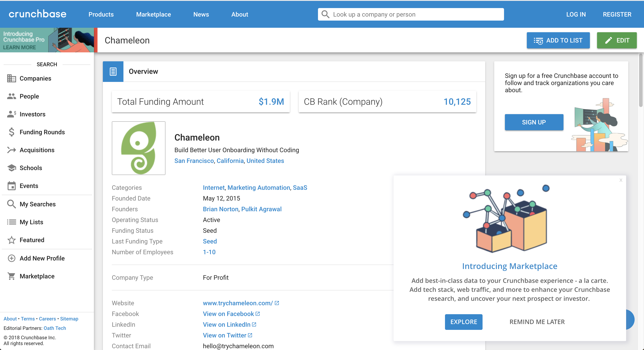This screenshot has width=644, height=350.
Task: Open the Marketing Automation category link
Action: coord(259,187)
